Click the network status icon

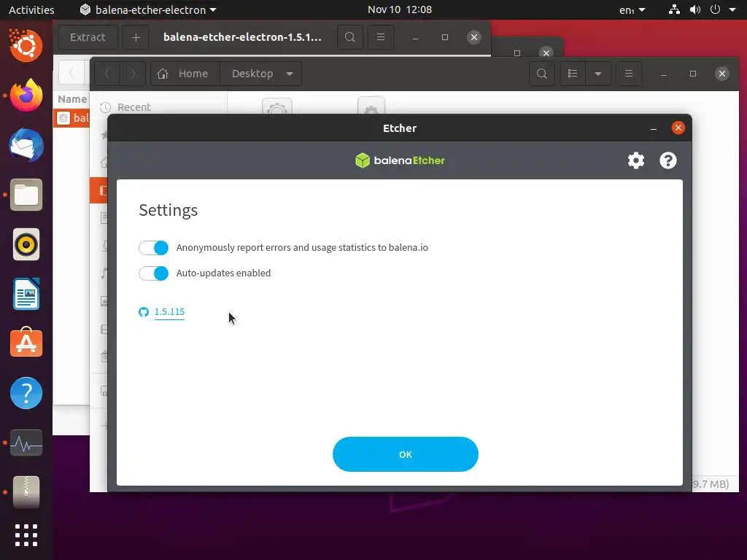click(674, 9)
